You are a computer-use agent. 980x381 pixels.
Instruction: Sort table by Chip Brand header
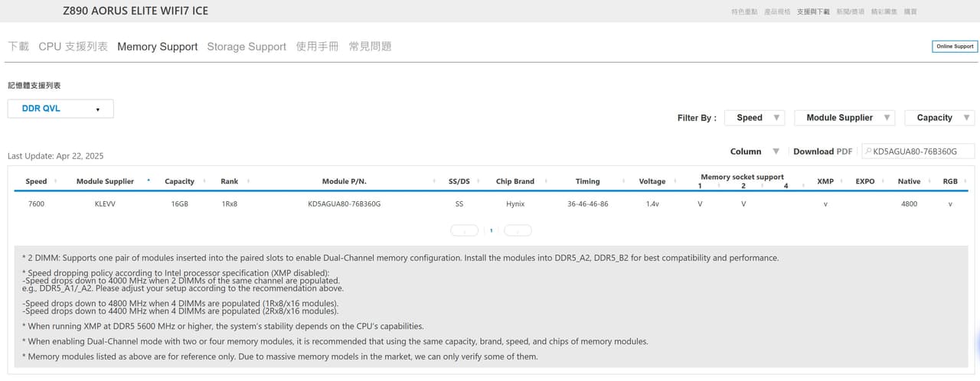pyautogui.click(x=514, y=181)
